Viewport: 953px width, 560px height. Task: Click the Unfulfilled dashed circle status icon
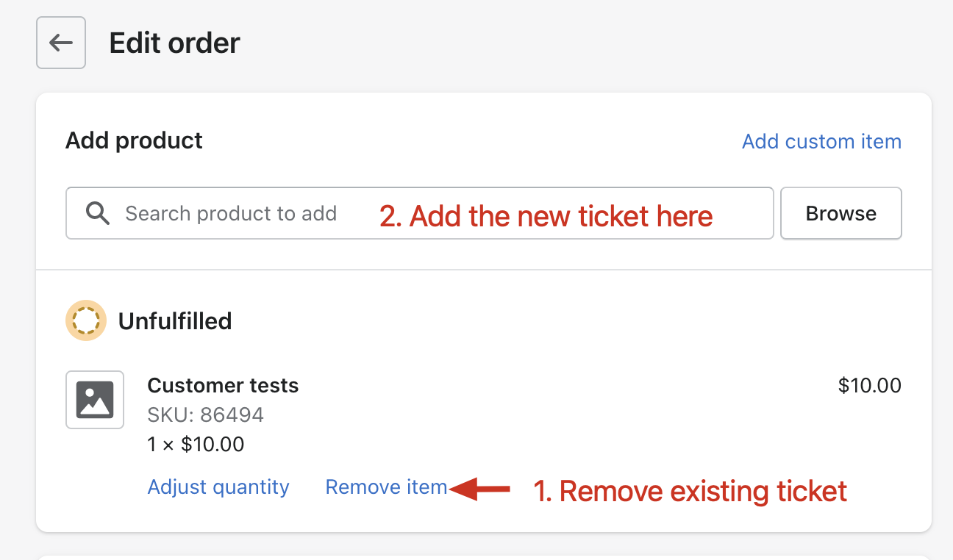click(x=86, y=320)
